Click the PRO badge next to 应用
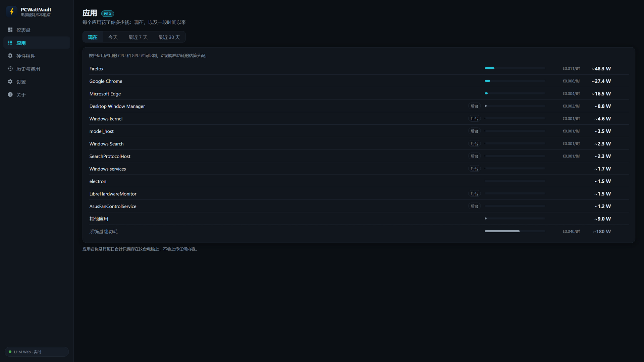This screenshot has width=644, height=362. click(108, 14)
